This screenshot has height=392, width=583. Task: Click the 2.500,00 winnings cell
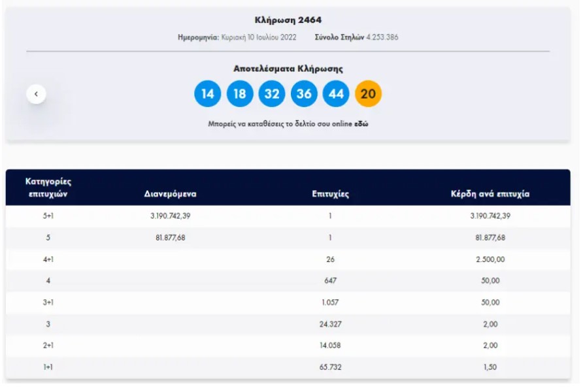point(490,259)
